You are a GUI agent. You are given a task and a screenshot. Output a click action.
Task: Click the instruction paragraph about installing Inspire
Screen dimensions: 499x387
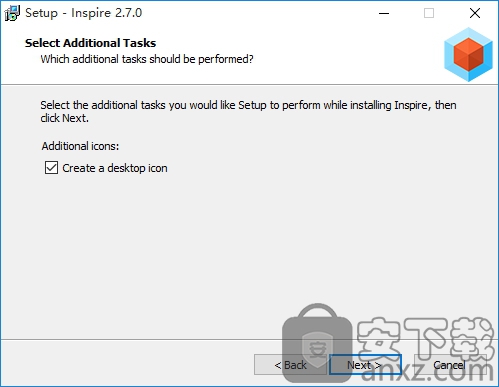(248, 111)
